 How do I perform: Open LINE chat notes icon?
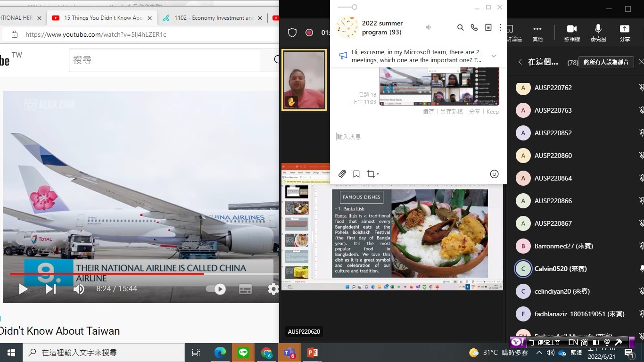point(488,27)
